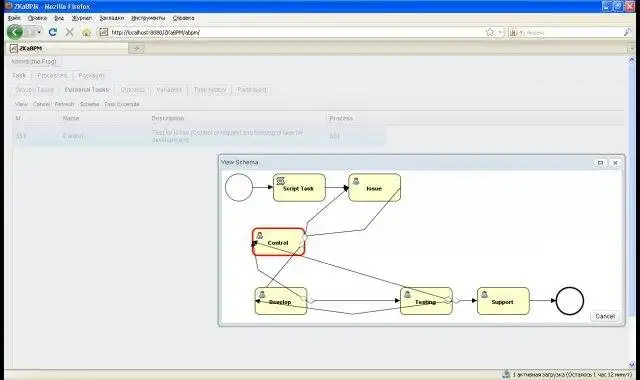Viewport: 640px width, 380px height.
Task: Maximize the View Schema dialog
Action: [x=600, y=162]
